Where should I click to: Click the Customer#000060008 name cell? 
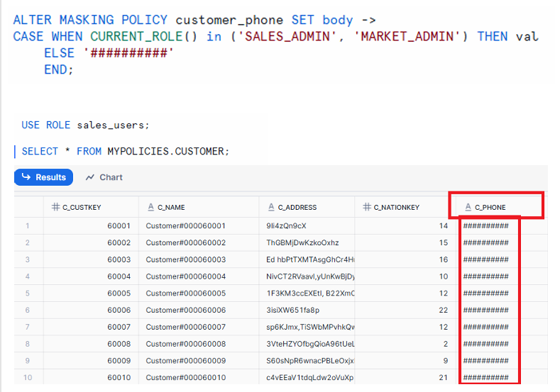(x=185, y=344)
